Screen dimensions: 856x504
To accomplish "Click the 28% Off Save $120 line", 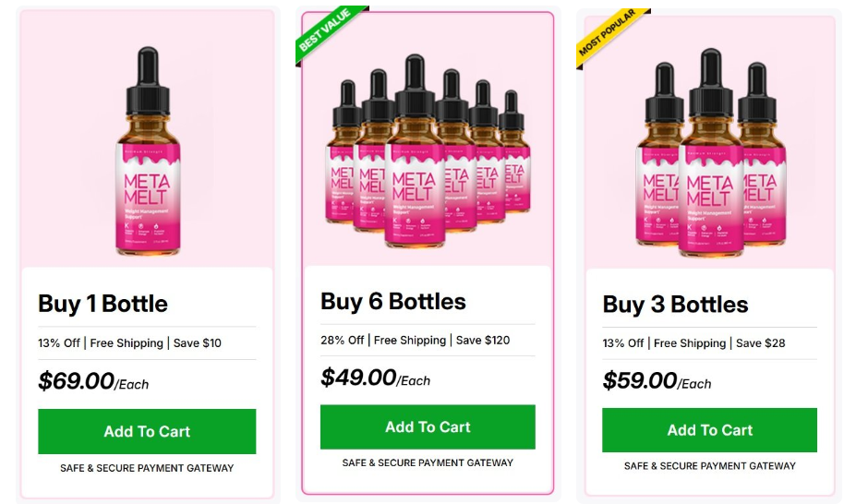I will click(415, 340).
